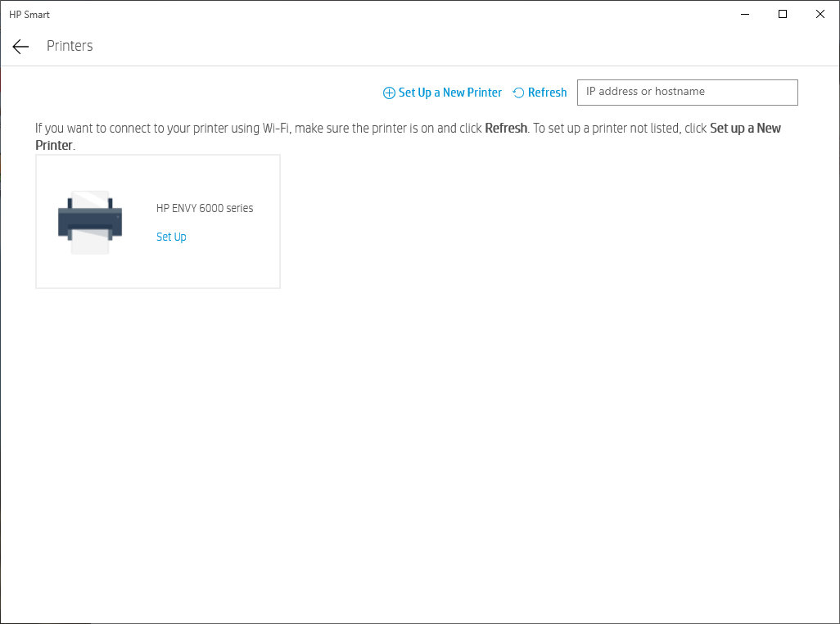The width and height of the screenshot is (840, 624).
Task: Click the Set Up link for HP ENVY 6000
Action: pyautogui.click(x=171, y=237)
